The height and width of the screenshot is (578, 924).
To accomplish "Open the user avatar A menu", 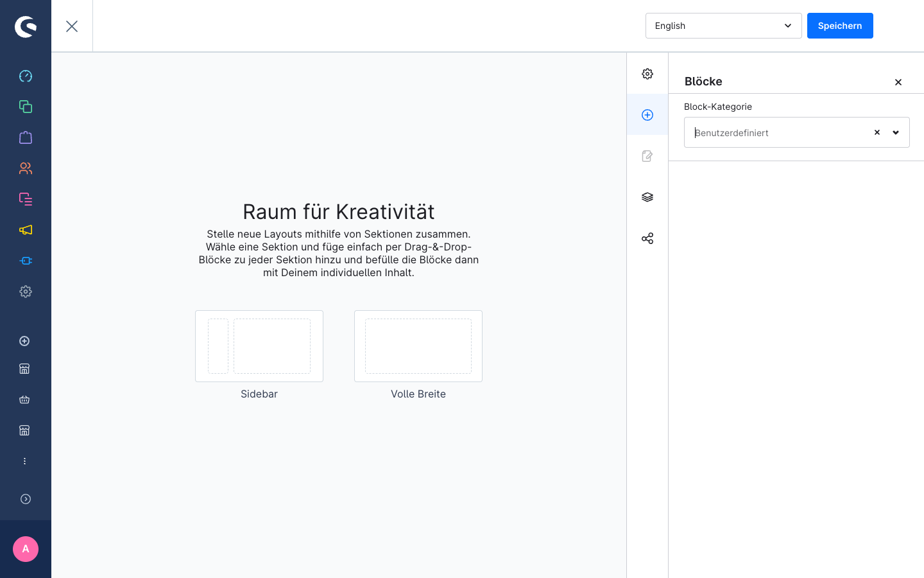I will (26, 549).
